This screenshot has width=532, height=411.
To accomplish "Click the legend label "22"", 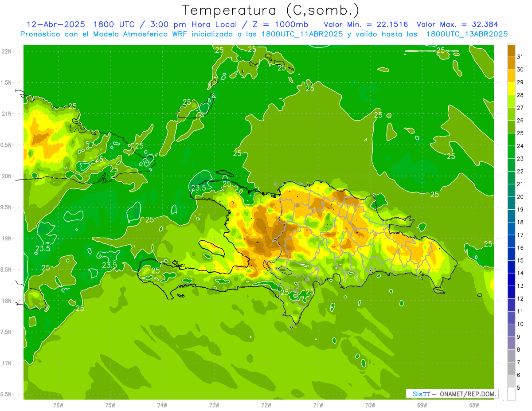I will click(520, 171).
